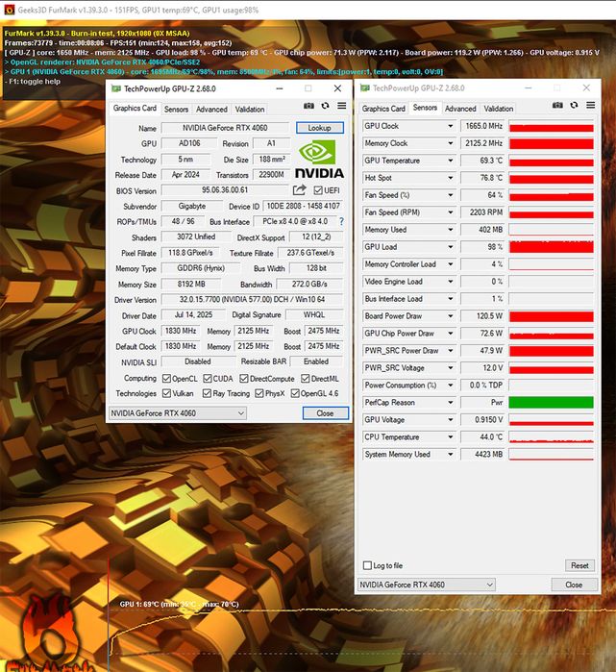Click Close button at the bottom of the Sensors window
Viewport: 616px width, 672px height.
(574, 585)
